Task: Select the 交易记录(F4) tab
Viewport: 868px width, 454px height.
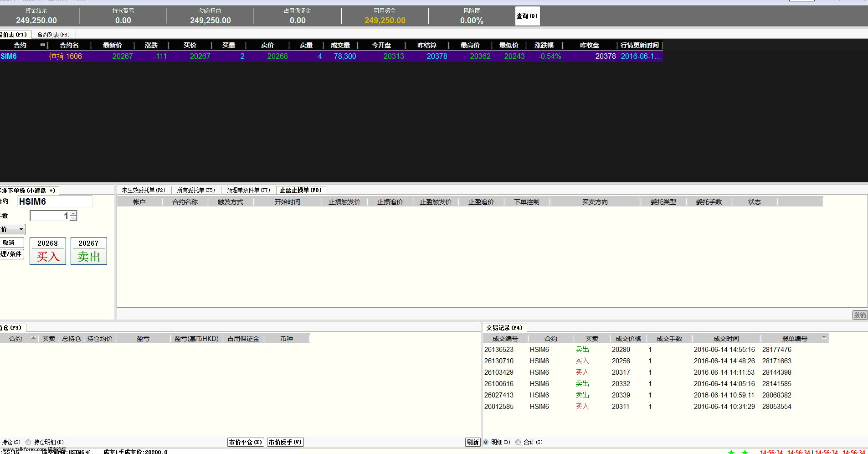Action: tap(504, 328)
